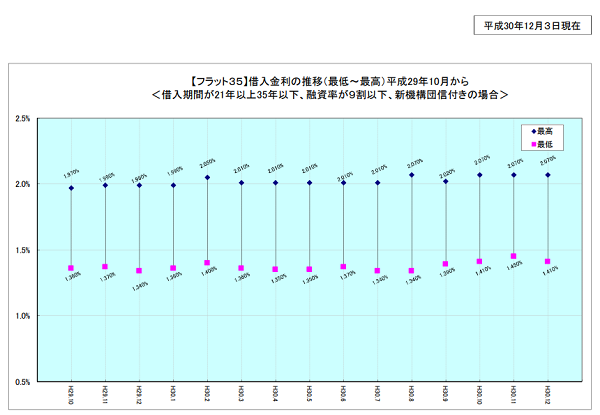The height and width of the screenshot is (415, 600).
Task: Click the 1.5% y-axis label
Action: point(23,250)
